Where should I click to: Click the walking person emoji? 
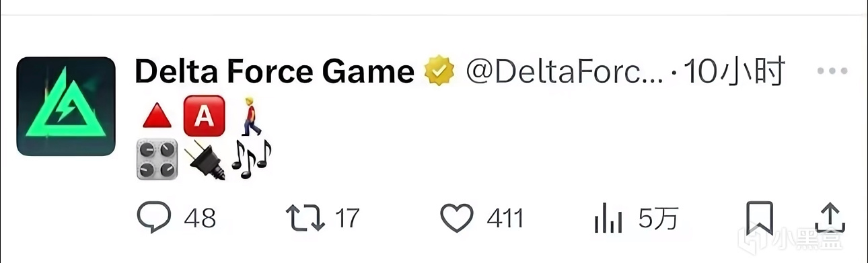tap(250, 116)
